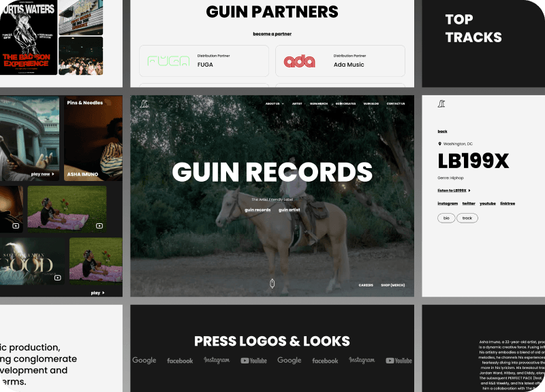This screenshot has width=545, height=392.
Task: Click the TOP TRACKS heading
Action: [473, 28]
